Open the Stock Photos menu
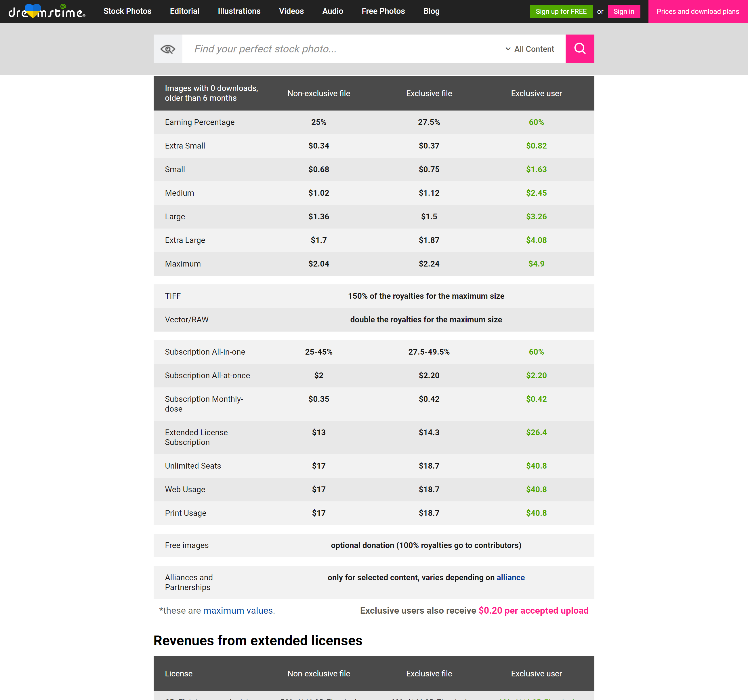 127,11
